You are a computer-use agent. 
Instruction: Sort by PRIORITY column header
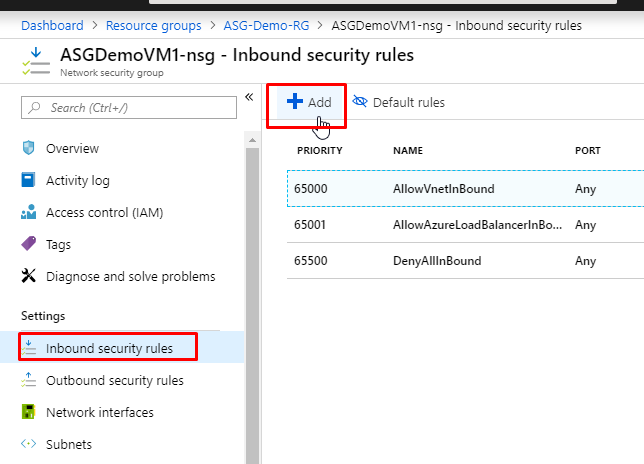(x=321, y=150)
